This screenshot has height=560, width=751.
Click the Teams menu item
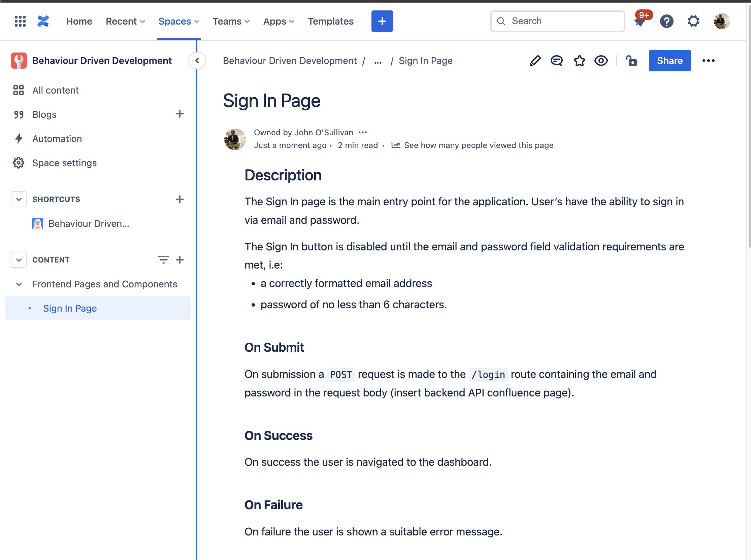click(231, 21)
